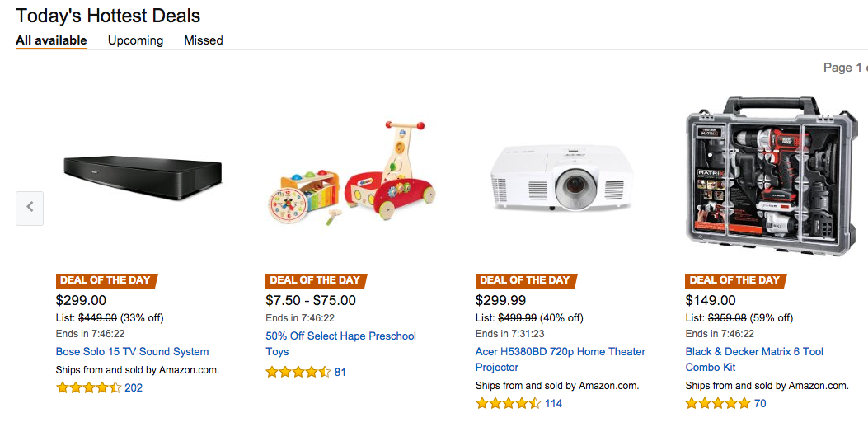Click the Hape wooden toys product image
This screenshot has width=868, height=427.
[x=351, y=175]
